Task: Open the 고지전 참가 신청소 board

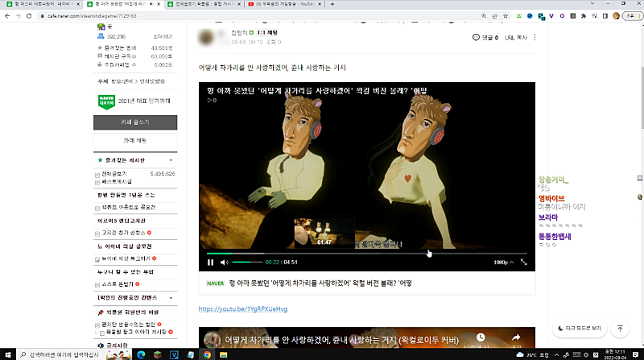Action: [x=124, y=233]
